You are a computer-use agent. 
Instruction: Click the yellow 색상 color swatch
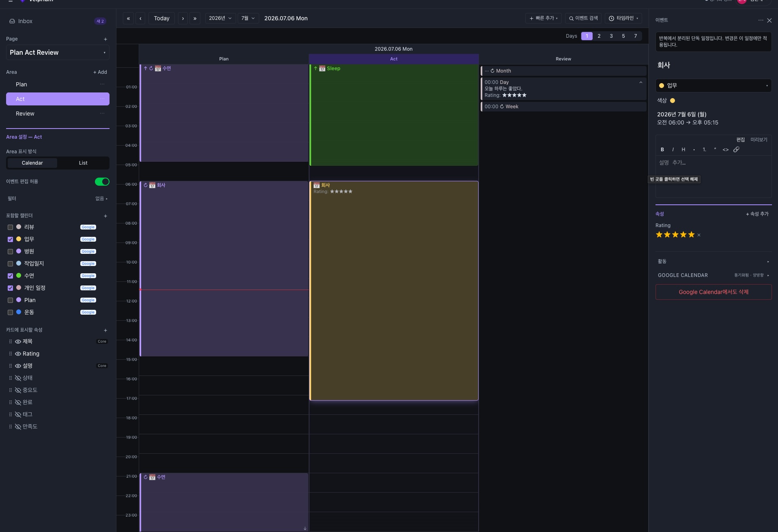pos(673,101)
